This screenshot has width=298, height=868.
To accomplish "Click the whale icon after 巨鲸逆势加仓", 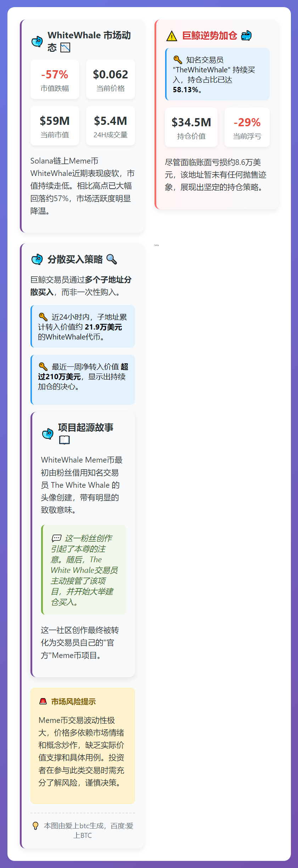I will coord(246,35).
